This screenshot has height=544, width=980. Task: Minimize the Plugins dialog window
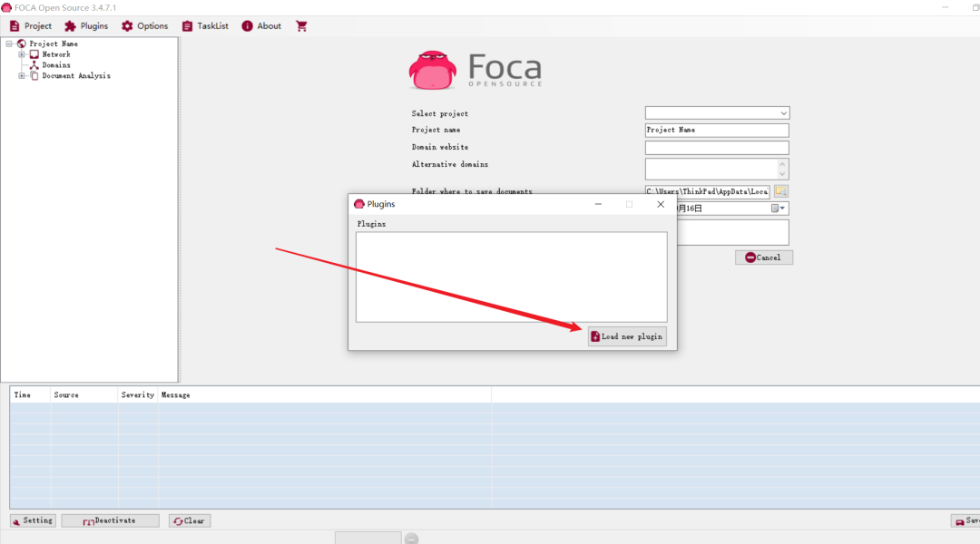click(598, 204)
